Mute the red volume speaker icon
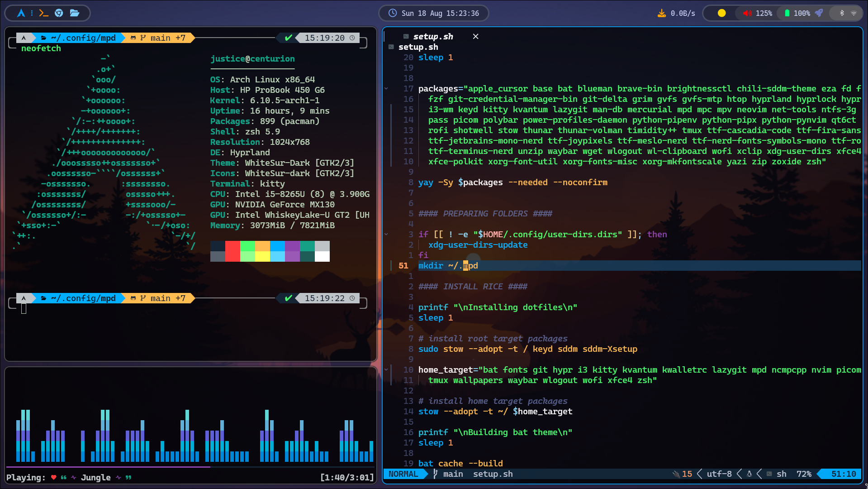868x489 pixels. (x=747, y=13)
